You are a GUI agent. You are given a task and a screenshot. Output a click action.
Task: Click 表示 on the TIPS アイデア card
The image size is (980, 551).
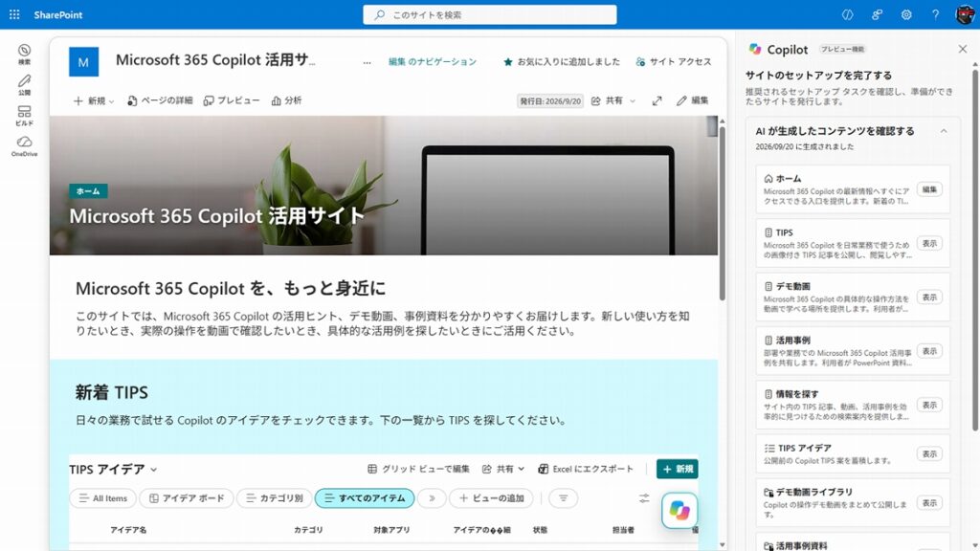[929, 454]
